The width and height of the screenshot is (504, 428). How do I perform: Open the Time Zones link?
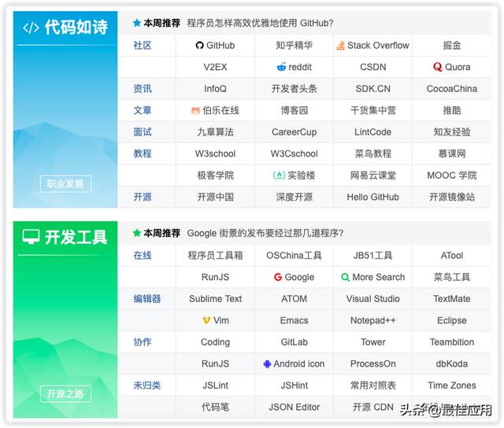point(452,386)
